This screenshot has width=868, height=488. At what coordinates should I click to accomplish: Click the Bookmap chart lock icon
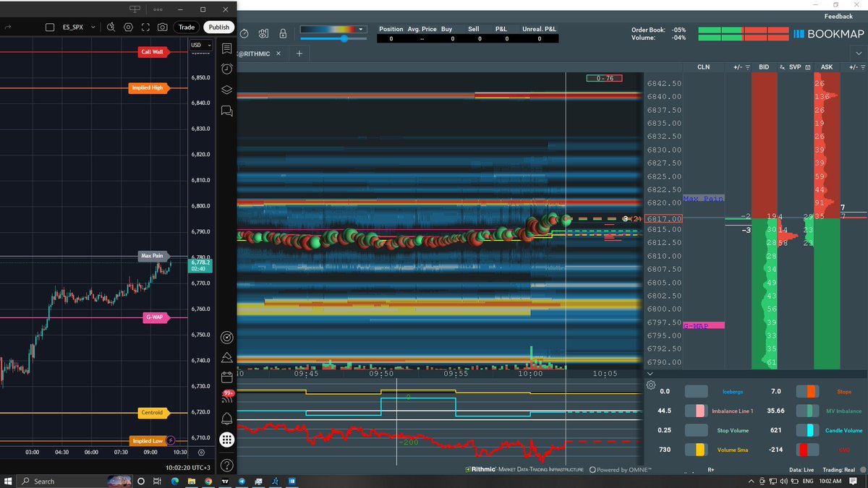283,33
